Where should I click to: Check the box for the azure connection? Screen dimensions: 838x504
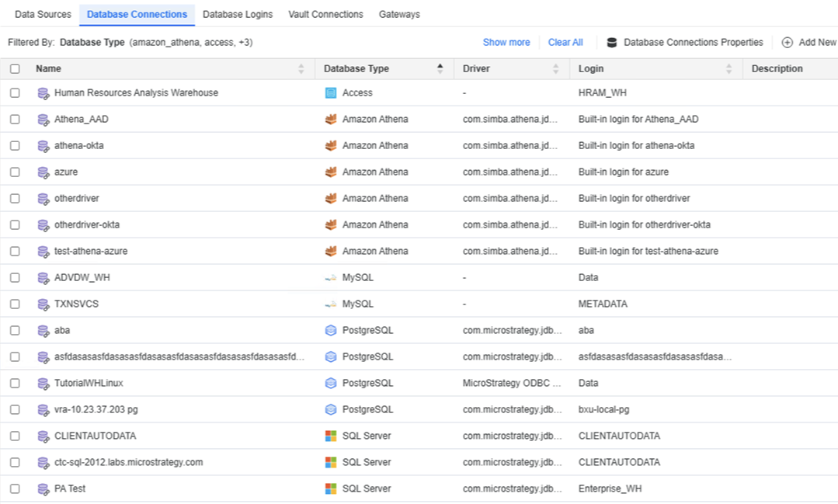click(15, 172)
